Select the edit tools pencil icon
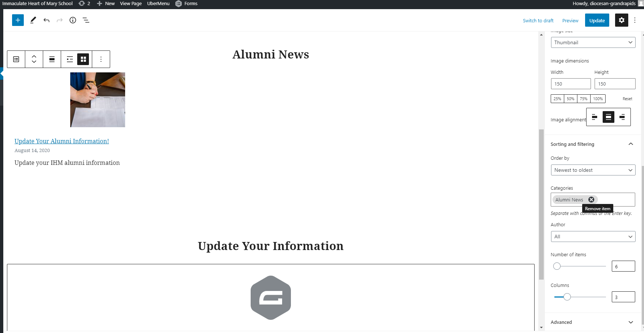 [x=33, y=20]
